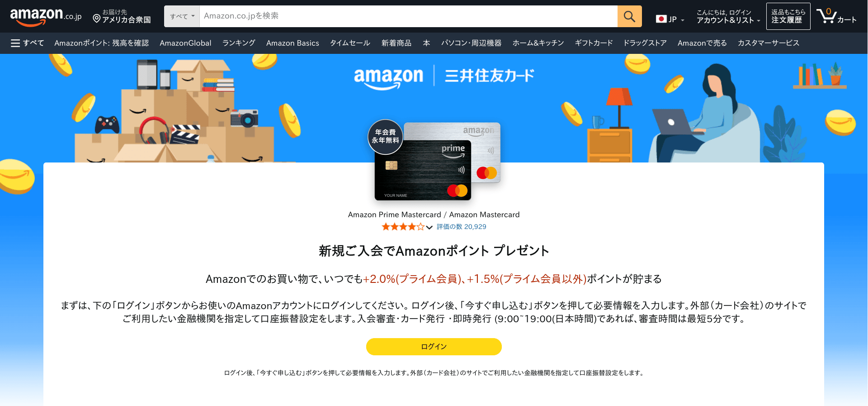
Task: Expand the すべて search category dropdown
Action: [182, 16]
